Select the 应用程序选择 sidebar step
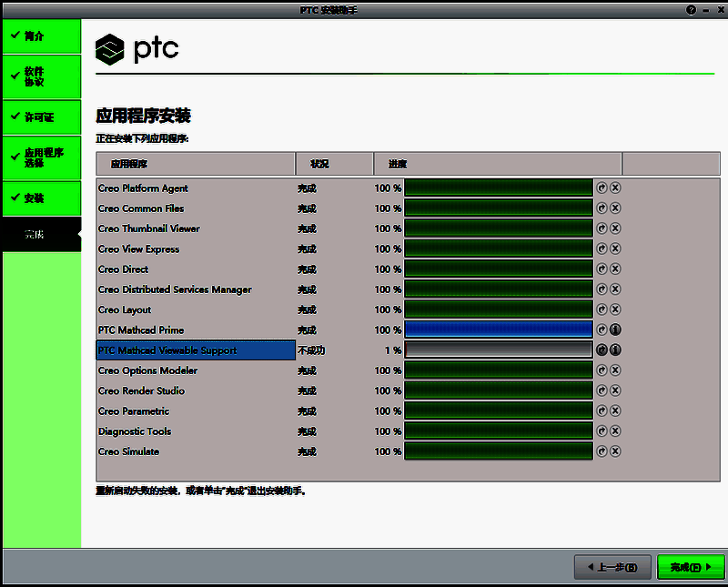Image resolution: width=728 pixels, height=587 pixels. click(x=41, y=157)
